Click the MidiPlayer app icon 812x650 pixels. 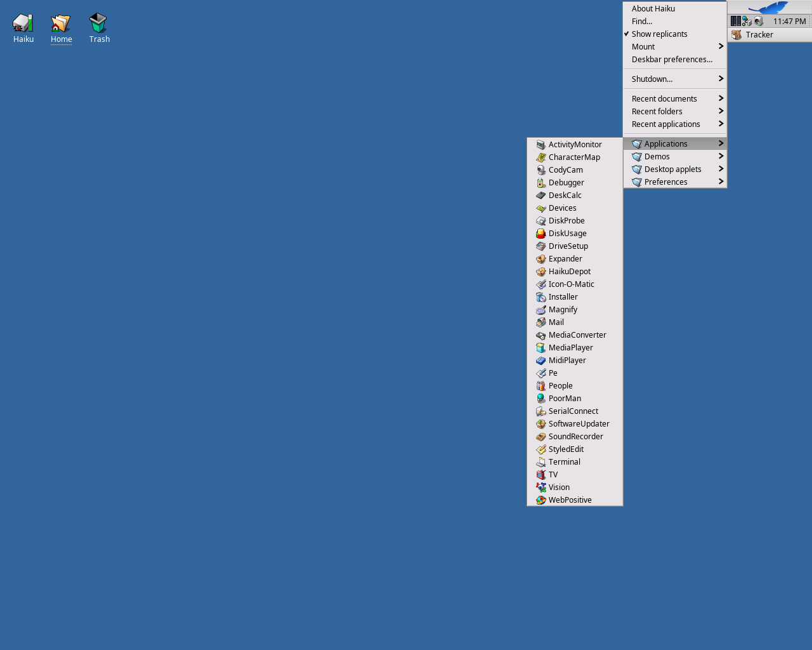point(541,361)
